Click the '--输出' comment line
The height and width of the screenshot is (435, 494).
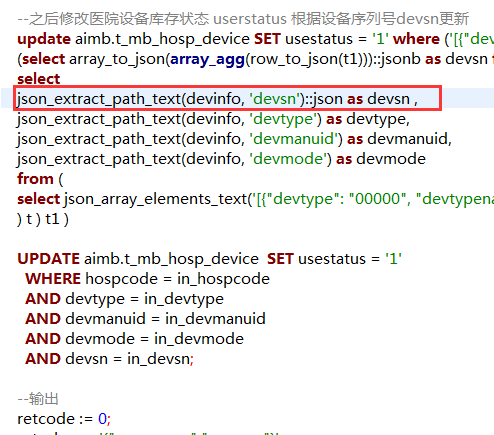[38, 399]
